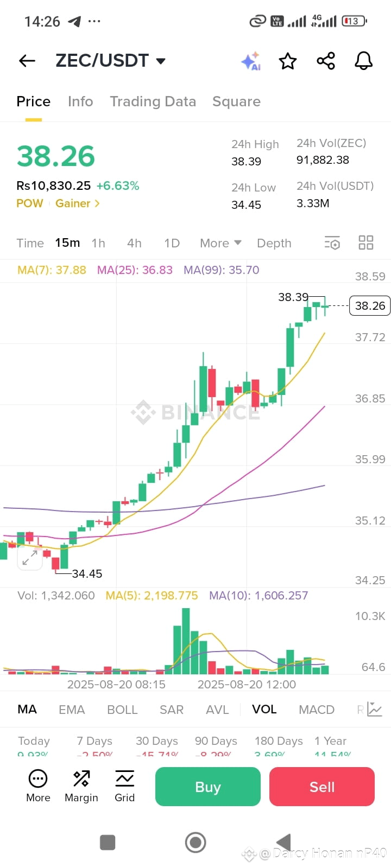
Task: Open indicator chart settings icon
Action: (x=375, y=709)
